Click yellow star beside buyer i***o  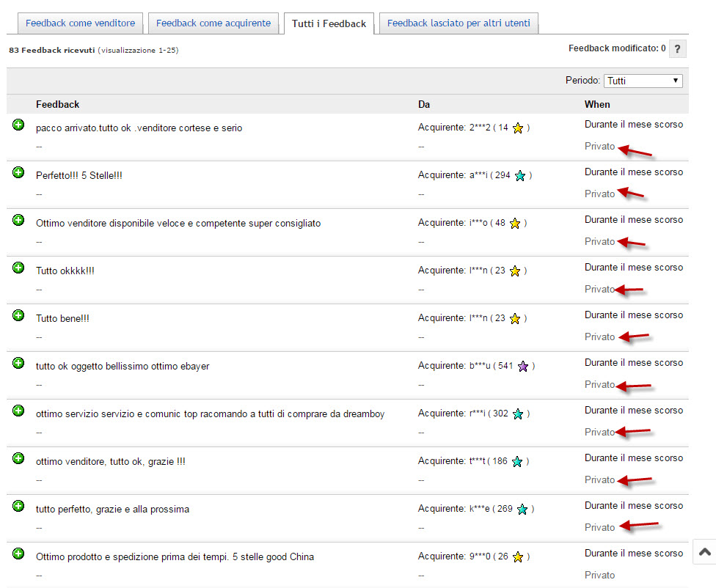(515, 224)
